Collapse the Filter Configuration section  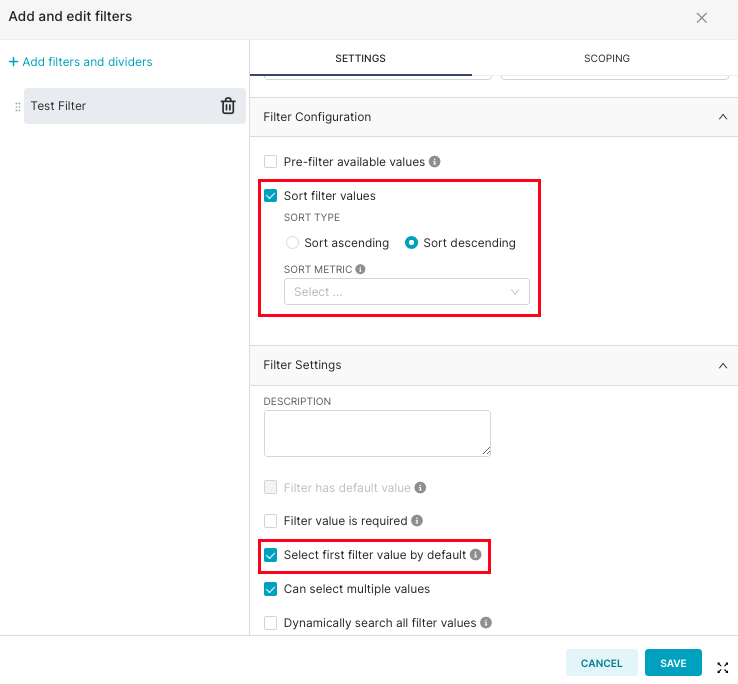tap(722, 117)
